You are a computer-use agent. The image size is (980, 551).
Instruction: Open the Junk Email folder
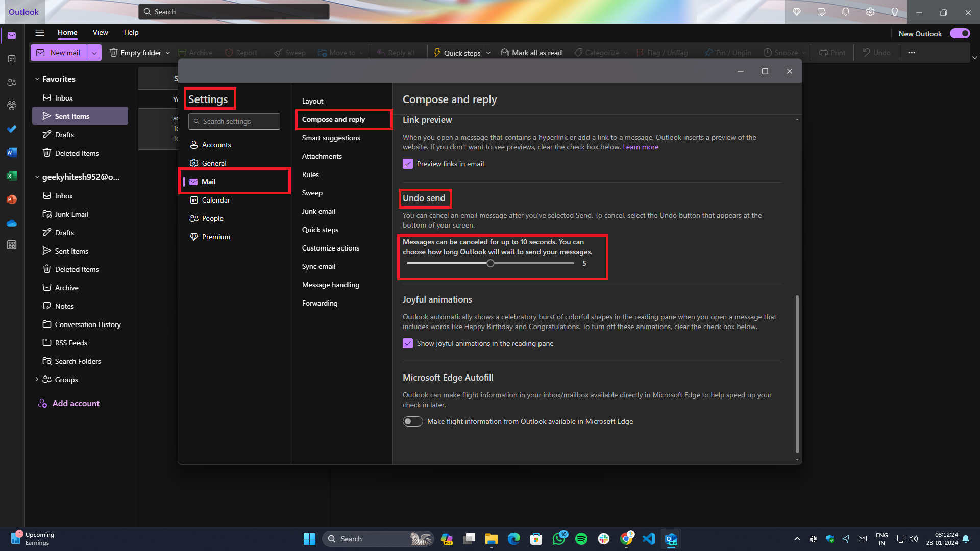[80, 214]
